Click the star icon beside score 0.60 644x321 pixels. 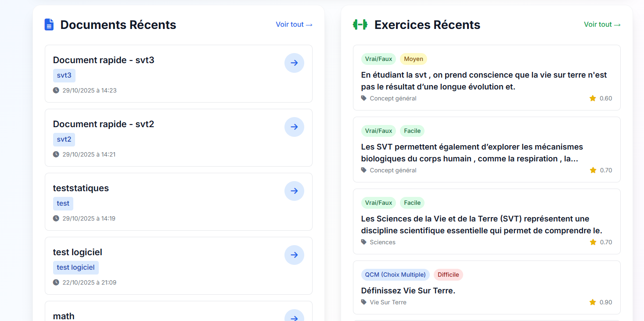click(x=593, y=98)
